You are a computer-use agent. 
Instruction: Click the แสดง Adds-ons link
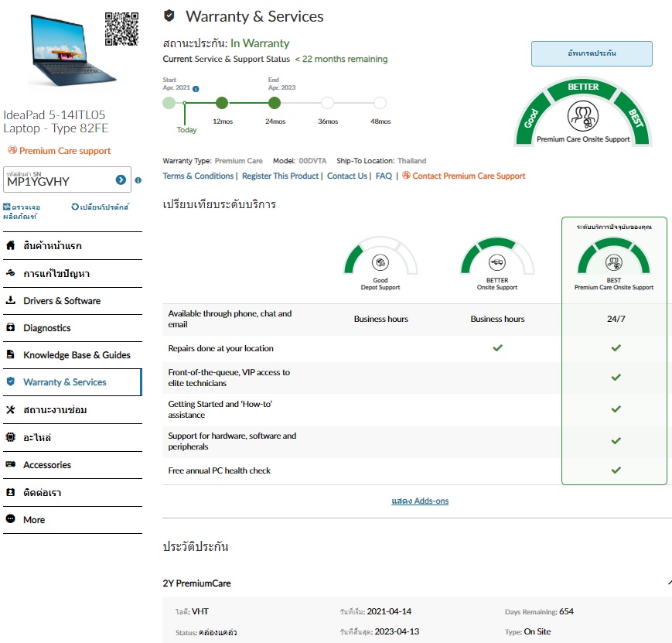point(420,501)
